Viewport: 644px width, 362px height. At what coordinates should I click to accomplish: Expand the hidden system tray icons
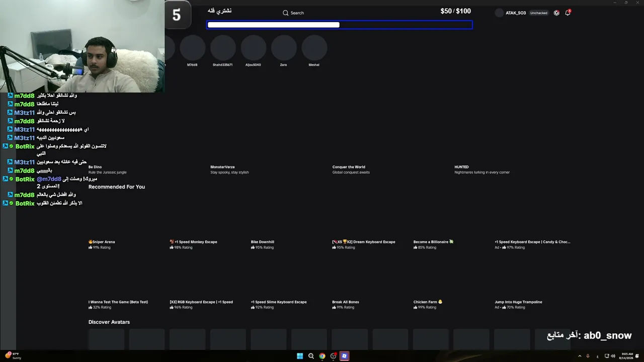coord(580,356)
